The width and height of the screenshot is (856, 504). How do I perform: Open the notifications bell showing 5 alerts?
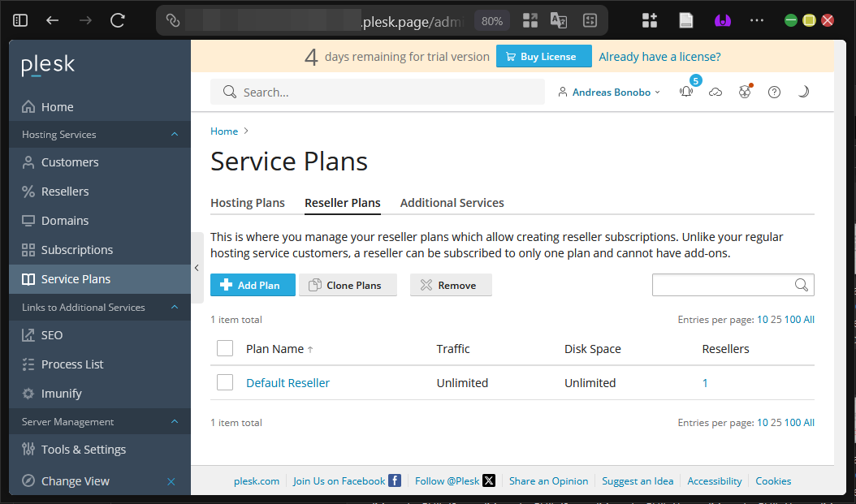click(686, 92)
